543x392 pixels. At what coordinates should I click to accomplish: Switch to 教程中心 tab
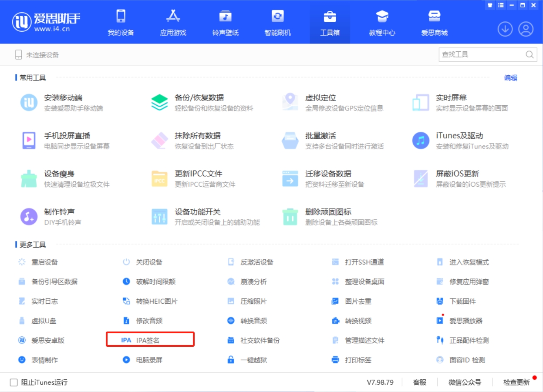tap(382, 22)
